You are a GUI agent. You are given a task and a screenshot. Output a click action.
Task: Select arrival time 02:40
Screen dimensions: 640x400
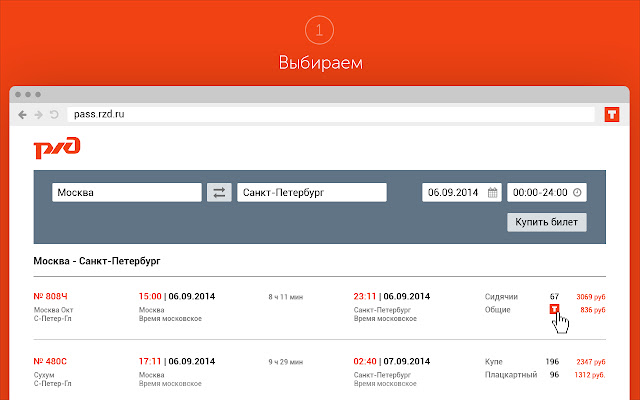(x=364, y=361)
